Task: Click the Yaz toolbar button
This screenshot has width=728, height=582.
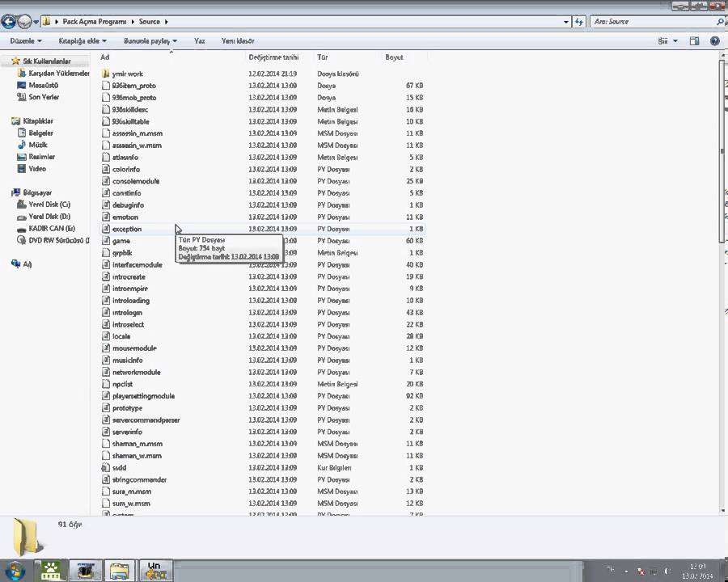Action: (x=199, y=41)
